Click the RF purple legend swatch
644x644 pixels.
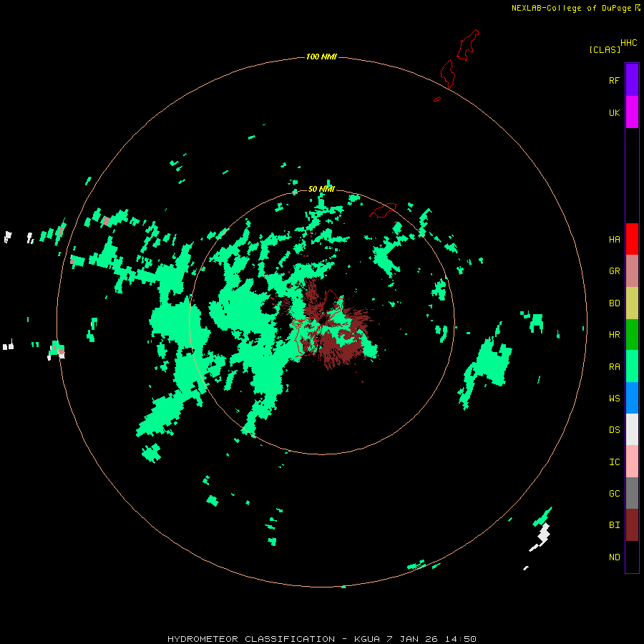[x=632, y=80]
